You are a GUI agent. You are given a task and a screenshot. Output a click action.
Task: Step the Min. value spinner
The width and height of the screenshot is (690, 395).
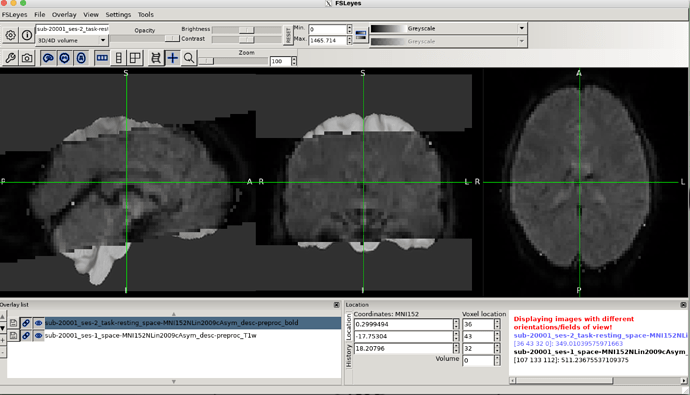[x=349, y=29]
